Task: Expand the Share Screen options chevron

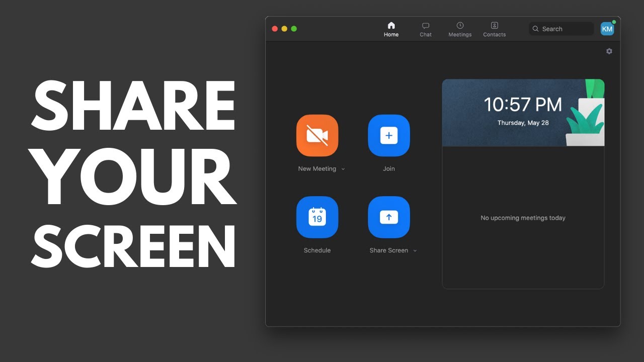Action: pos(415,251)
